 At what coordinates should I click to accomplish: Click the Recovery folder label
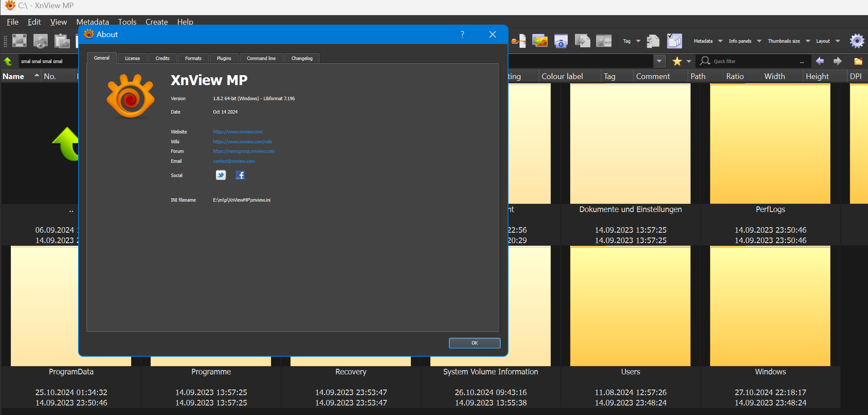(351, 372)
